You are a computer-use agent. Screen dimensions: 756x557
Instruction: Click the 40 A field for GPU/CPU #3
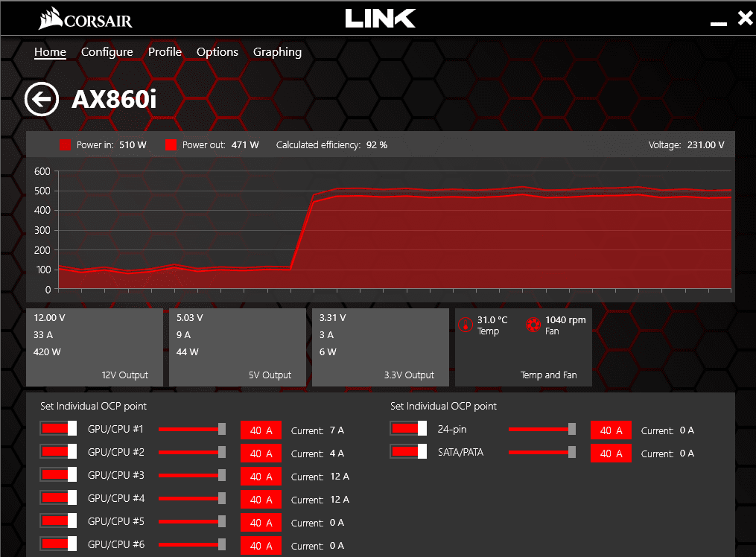coord(261,477)
